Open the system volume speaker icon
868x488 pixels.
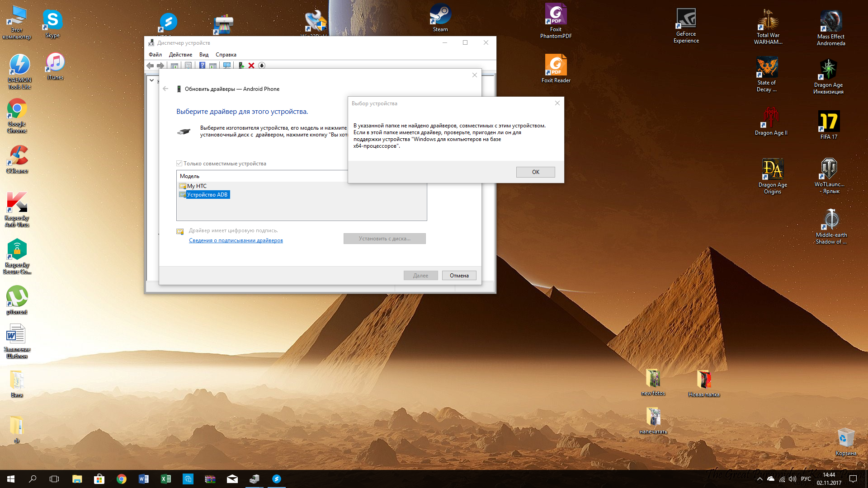[792, 479]
